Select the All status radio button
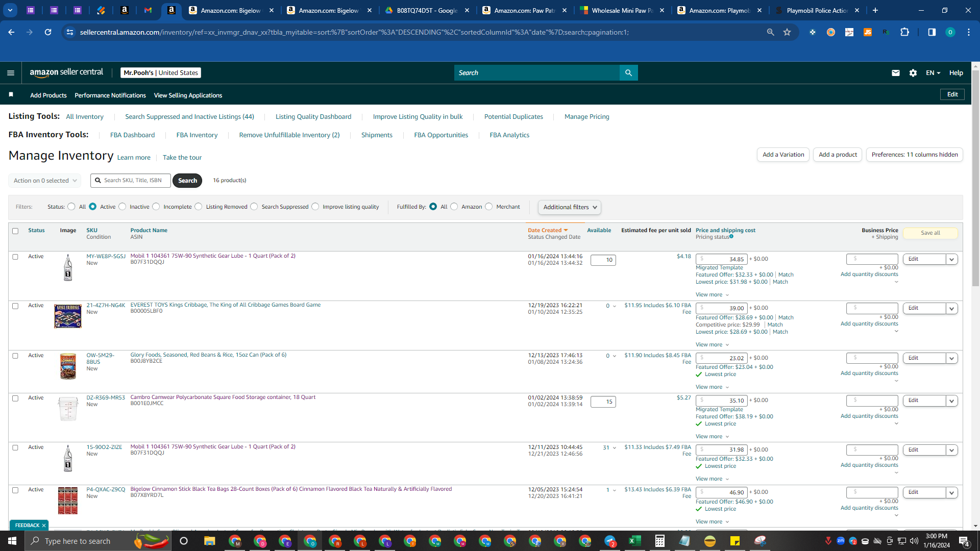Image resolution: width=980 pixels, height=551 pixels. [x=71, y=207]
